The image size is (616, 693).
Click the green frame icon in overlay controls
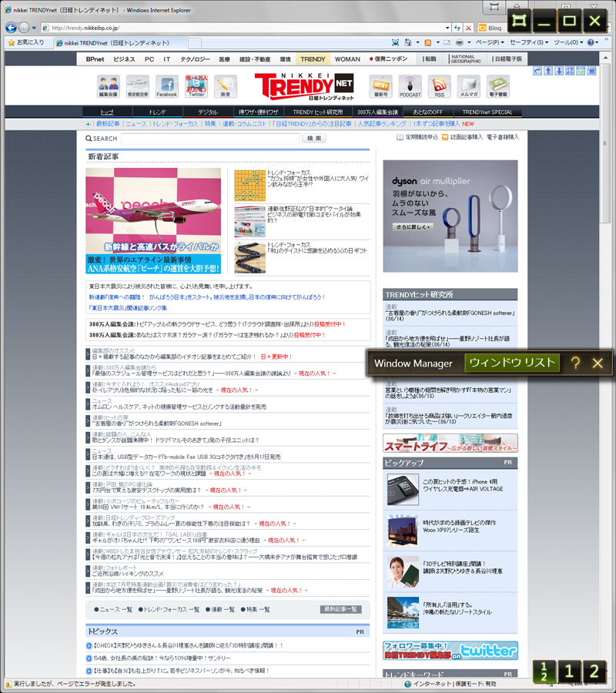coord(519,20)
